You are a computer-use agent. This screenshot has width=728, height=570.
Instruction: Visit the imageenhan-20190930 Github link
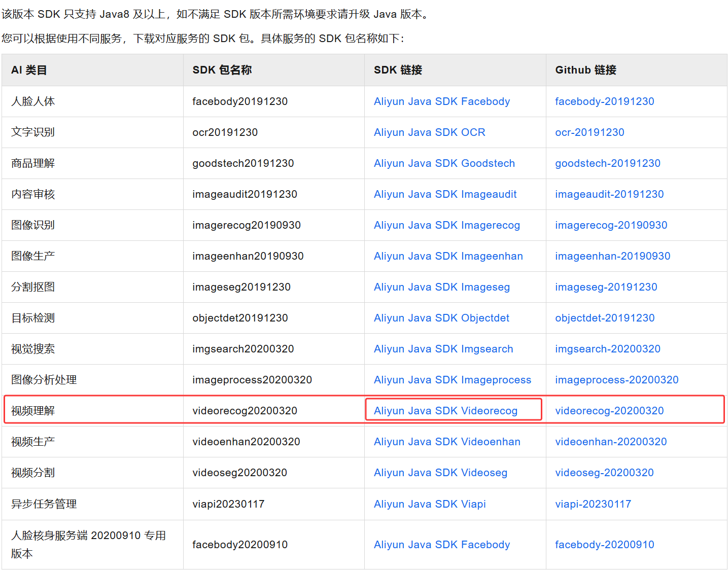pos(613,256)
